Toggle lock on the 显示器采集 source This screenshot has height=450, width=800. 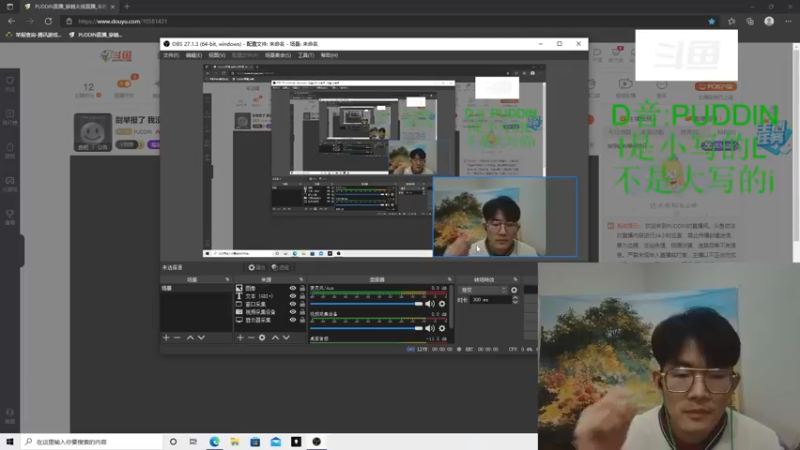[302, 320]
